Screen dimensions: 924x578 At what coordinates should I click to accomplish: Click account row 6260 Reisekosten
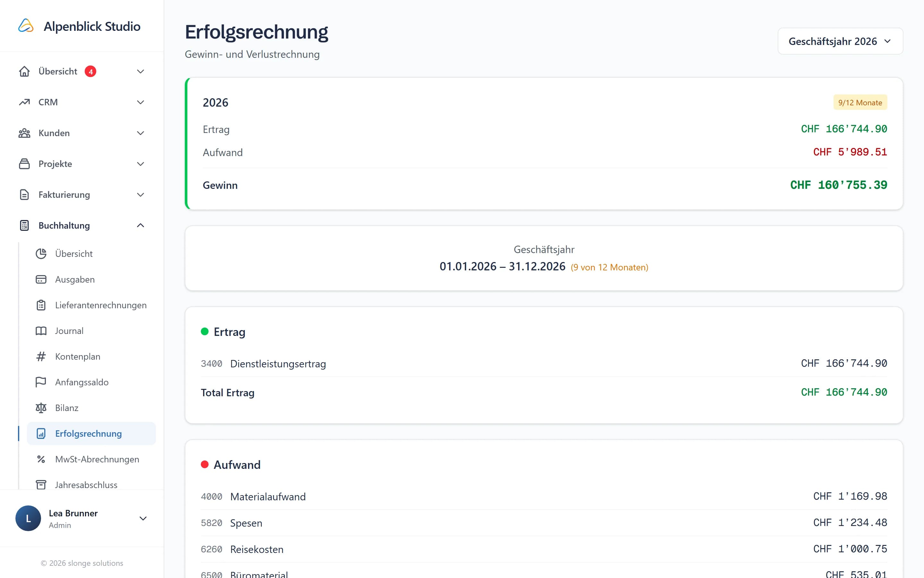click(544, 549)
